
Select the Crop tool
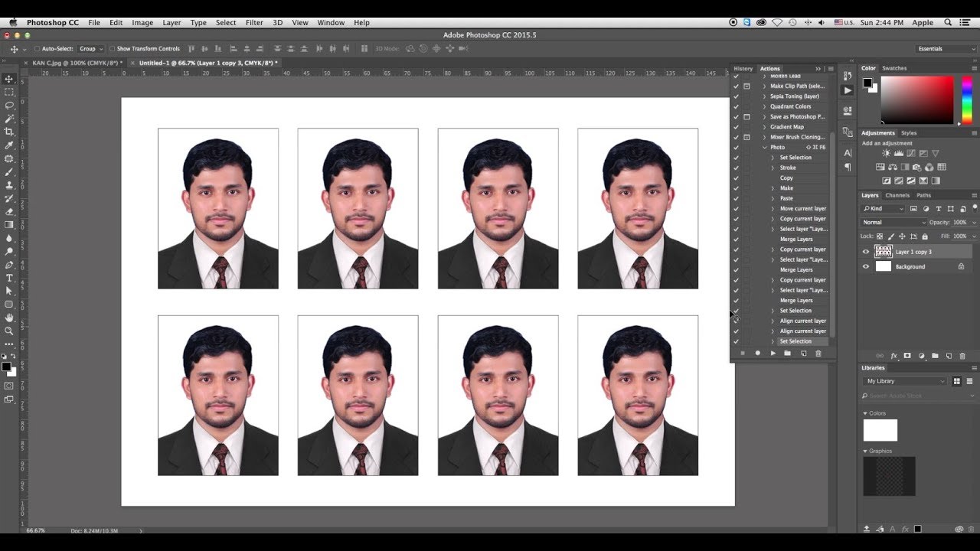[x=9, y=132]
